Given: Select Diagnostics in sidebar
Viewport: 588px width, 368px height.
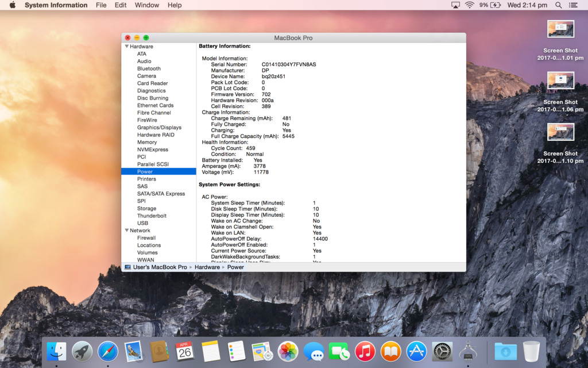Looking at the screenshot, I should [x=151, y=90].
